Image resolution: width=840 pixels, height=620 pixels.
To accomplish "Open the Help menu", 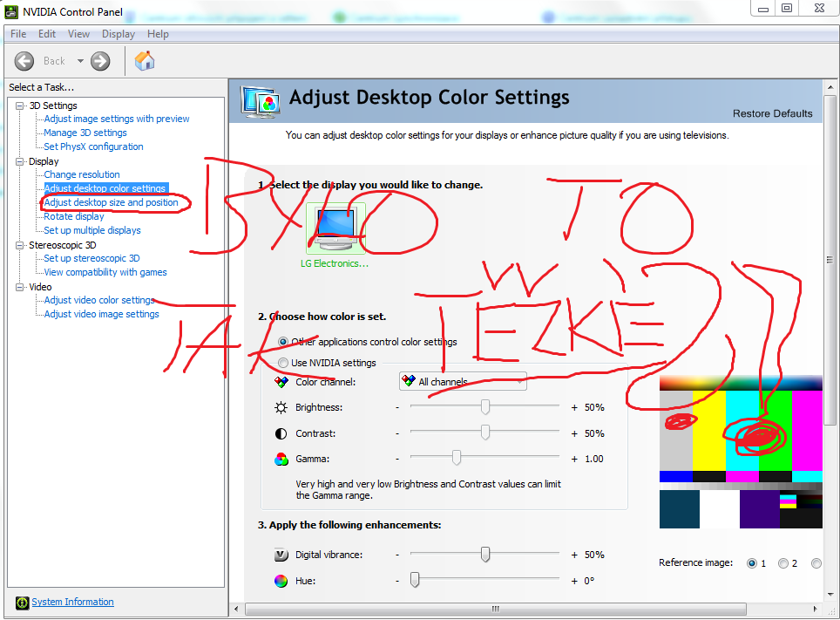I will pyautogui.click(x=158, y=34).
